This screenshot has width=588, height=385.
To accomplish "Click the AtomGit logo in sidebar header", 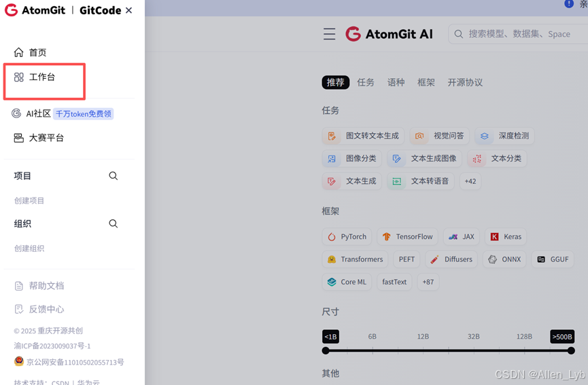I will [35, 10].
